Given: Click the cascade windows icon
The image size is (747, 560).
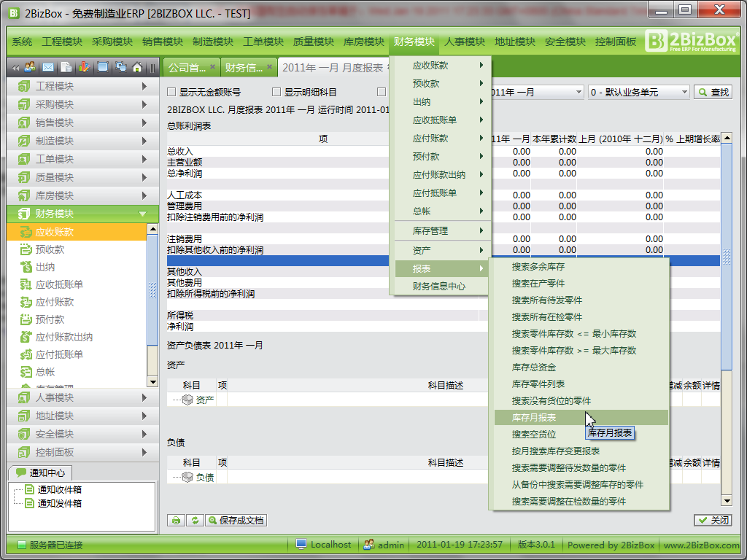Looking at the screenshot, I should 120,67.
